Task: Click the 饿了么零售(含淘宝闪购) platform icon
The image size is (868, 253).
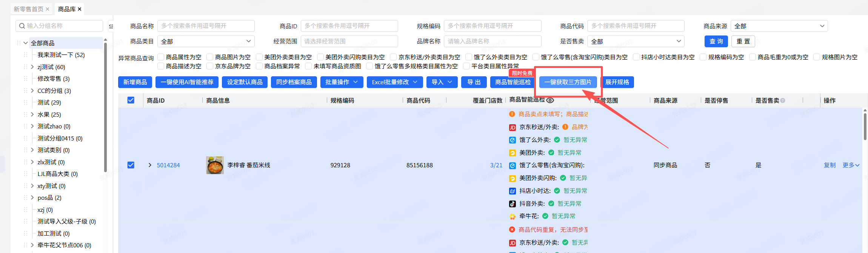Action: pos(512,165)
